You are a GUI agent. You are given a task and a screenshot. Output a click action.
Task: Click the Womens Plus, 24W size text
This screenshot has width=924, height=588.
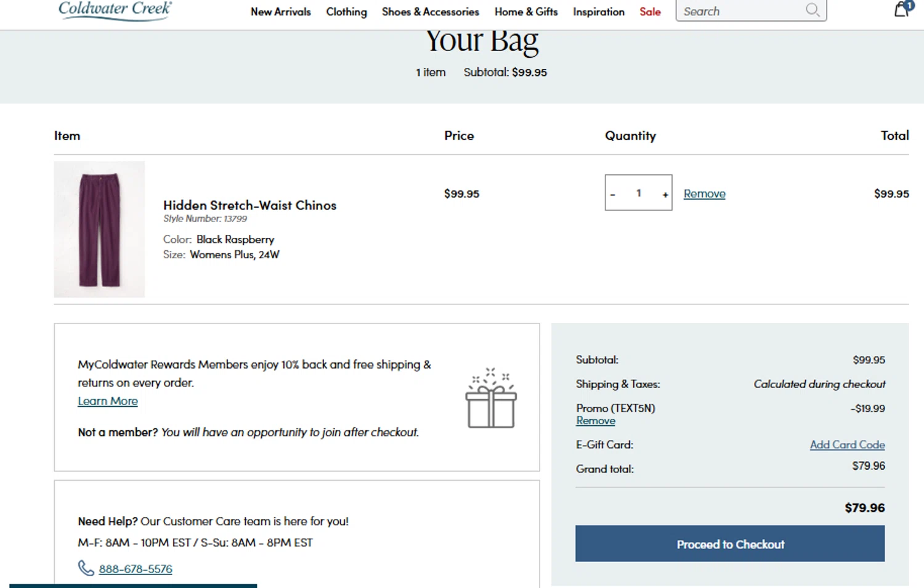pyautogui.click(x=235, y=255)
